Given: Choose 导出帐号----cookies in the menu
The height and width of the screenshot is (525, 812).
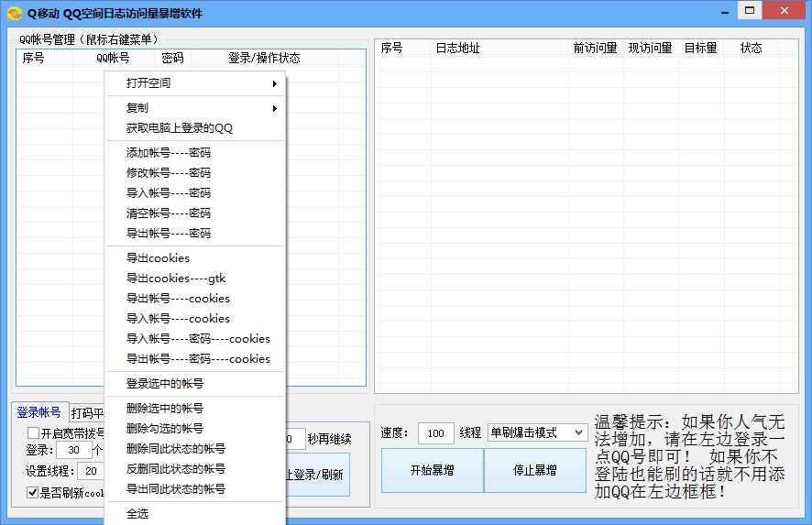Looking at the screenshot, I should [195, 298].
